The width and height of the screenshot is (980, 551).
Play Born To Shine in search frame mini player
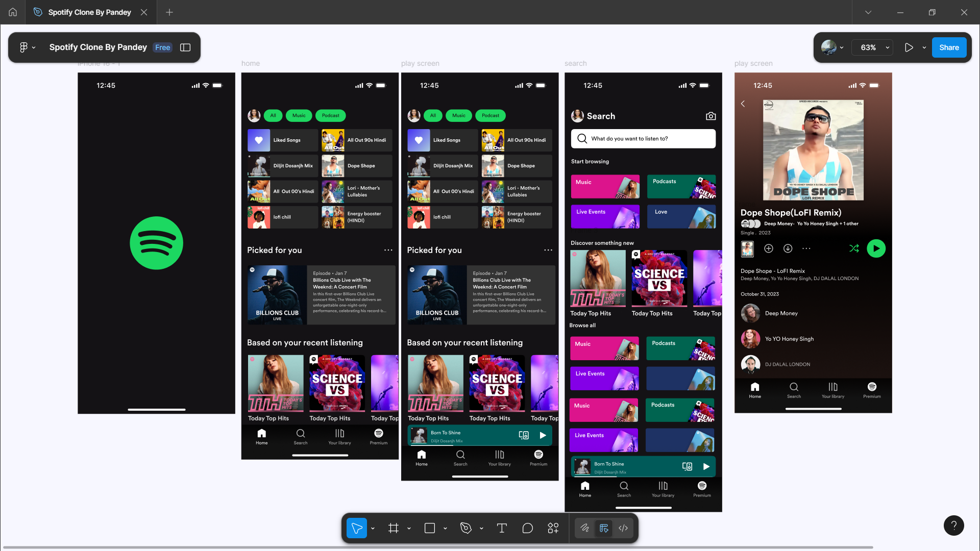pyautogui.click(x=706, y=466)
